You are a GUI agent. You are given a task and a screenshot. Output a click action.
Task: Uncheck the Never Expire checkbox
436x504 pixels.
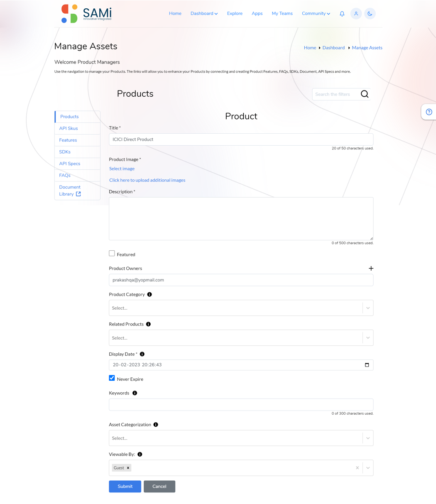coord(112,378)
